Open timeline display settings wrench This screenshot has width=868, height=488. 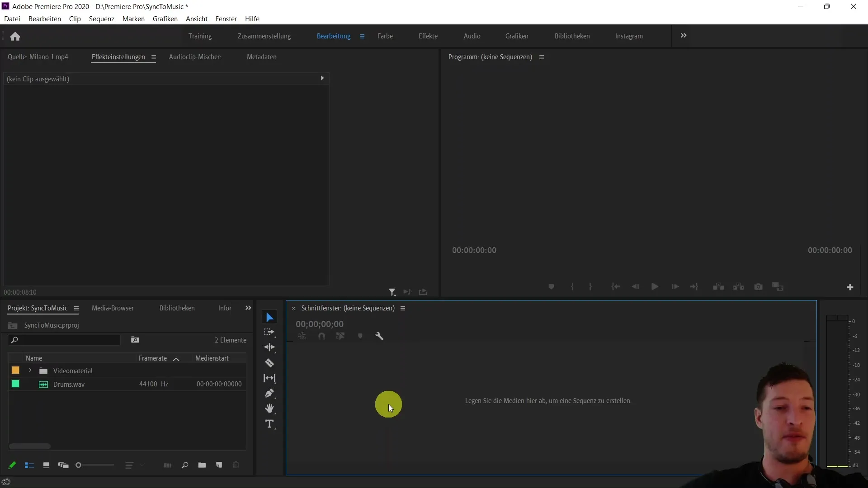pyautogui.click(x=379, y=336)
